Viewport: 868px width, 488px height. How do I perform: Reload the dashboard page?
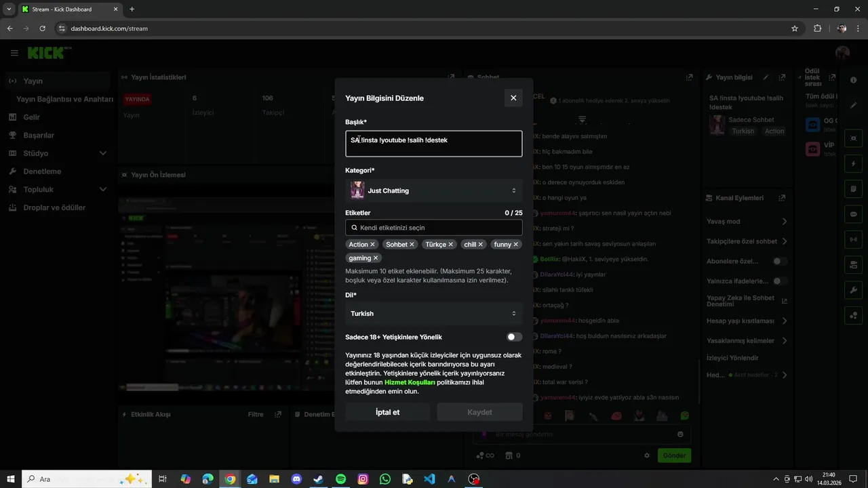pos(43,28)
